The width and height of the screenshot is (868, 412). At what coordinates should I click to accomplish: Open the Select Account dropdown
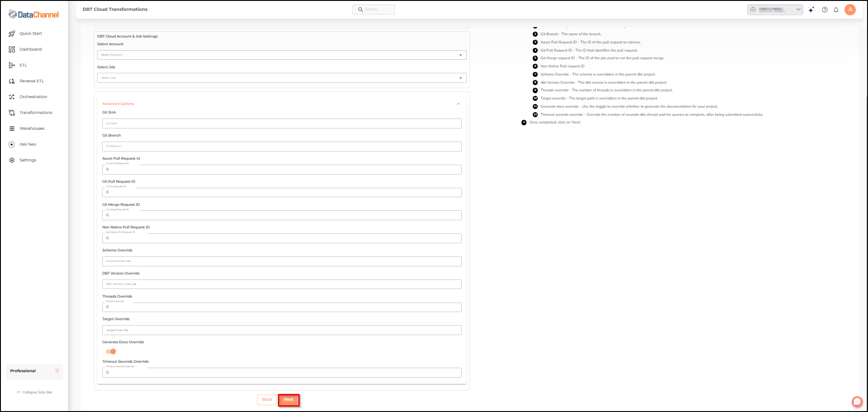tap(282, 55)
